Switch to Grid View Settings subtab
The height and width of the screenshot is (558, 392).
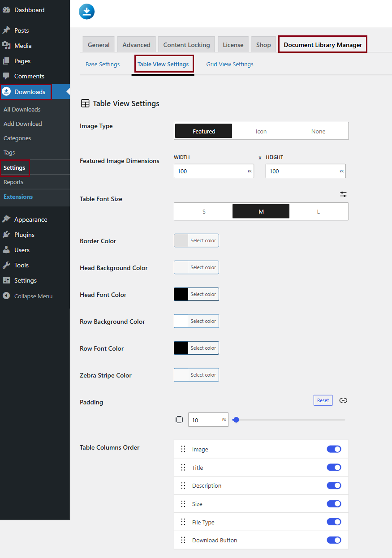click(230, 64)
